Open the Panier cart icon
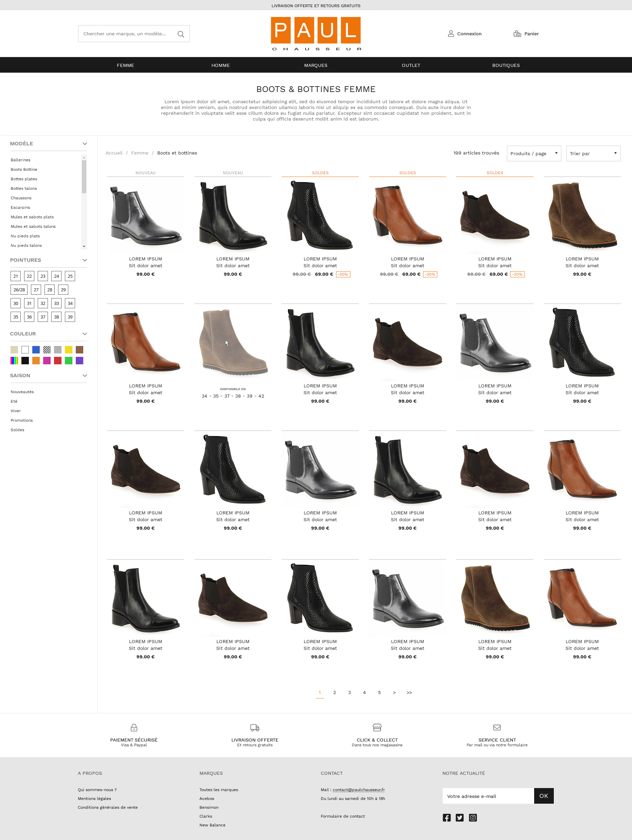This screenshot has height=840, width=632. click(x=517, y=33)
